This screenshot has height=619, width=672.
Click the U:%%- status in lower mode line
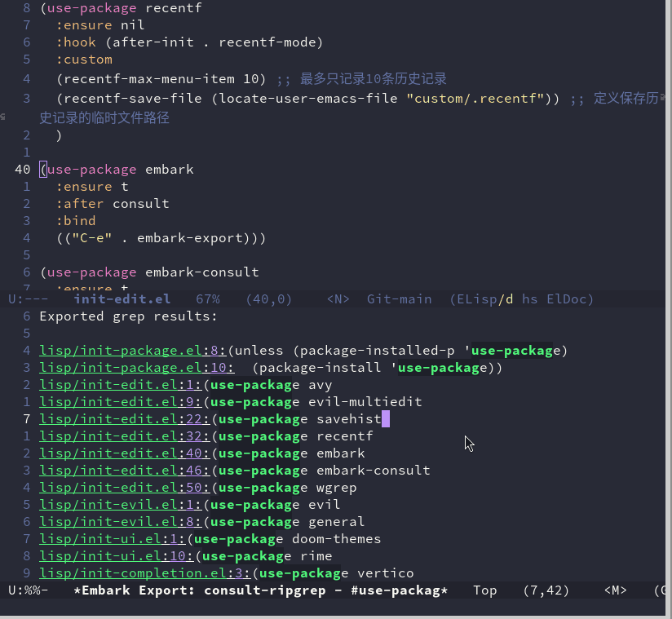29,590
